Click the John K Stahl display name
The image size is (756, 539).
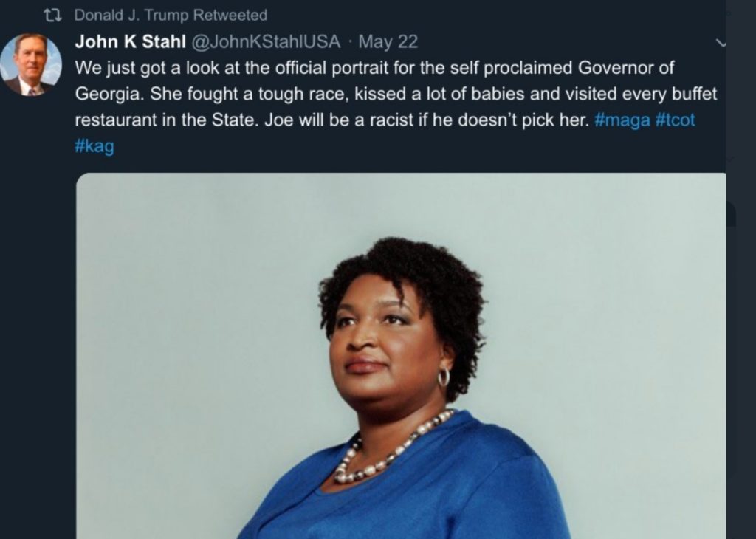(x=130, y=41)
